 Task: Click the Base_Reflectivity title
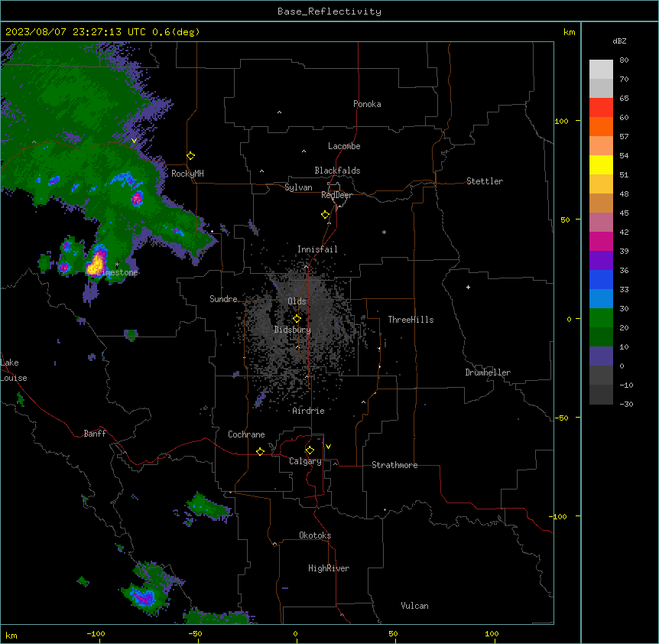click(x=329, y=11)
